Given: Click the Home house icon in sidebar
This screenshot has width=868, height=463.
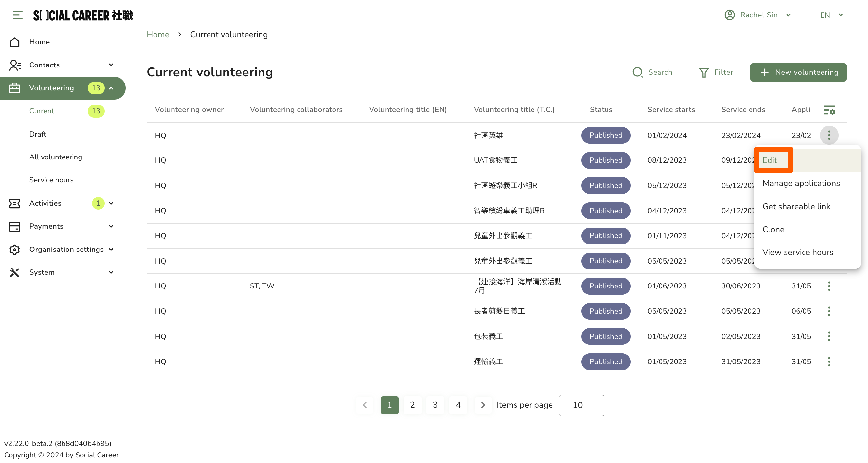Looking at the screenshot, I should (14, 42).
